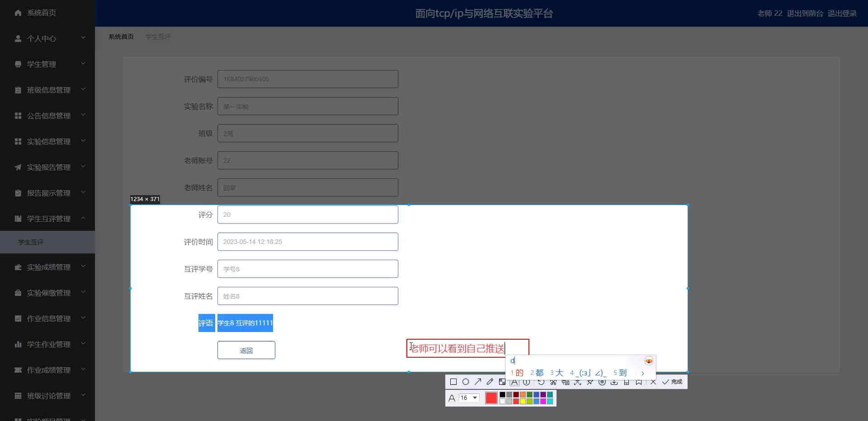Open the 实验催缴管理 sidebar menu

pos(47,293)
